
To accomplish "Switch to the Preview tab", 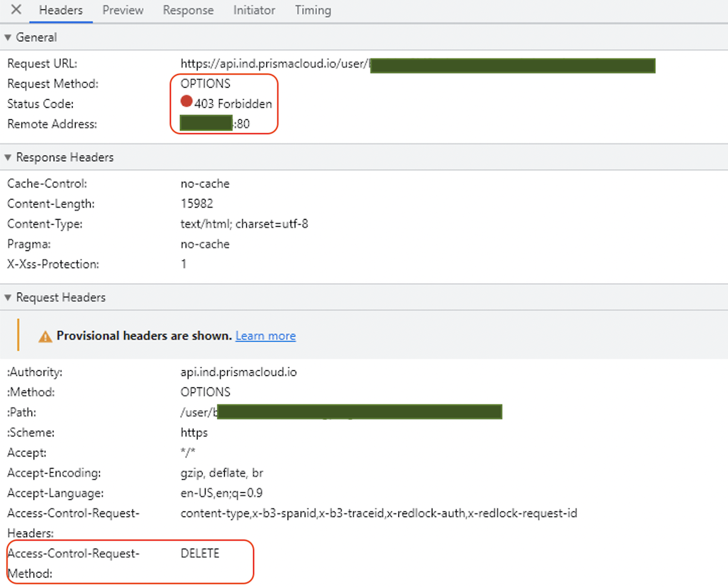I will [122, 10].
